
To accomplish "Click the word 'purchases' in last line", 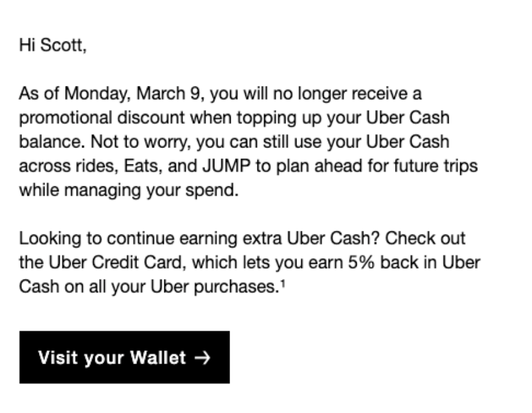I will pos(236,288).
